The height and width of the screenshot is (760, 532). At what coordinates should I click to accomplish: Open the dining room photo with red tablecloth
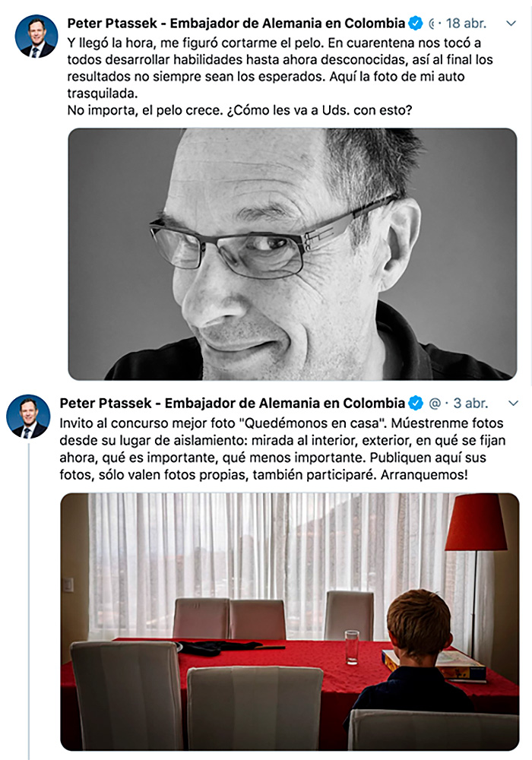pyautogui.click(x=290, y=622)
